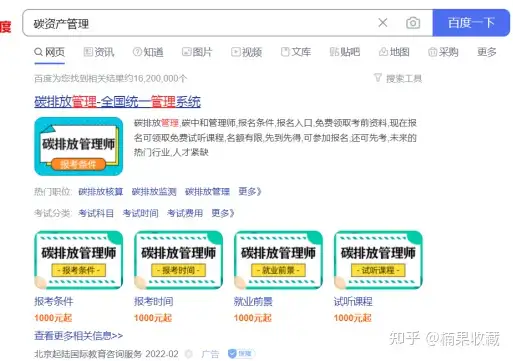This screenshot has width=513, height=361.
Task: Go to the 文库 tab
Action: point(296,52)
